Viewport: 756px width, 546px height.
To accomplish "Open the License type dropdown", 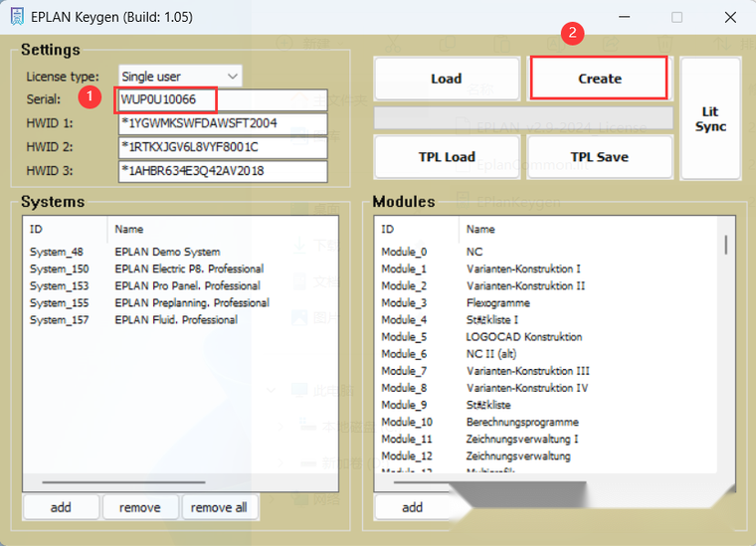I will (180, 77).
